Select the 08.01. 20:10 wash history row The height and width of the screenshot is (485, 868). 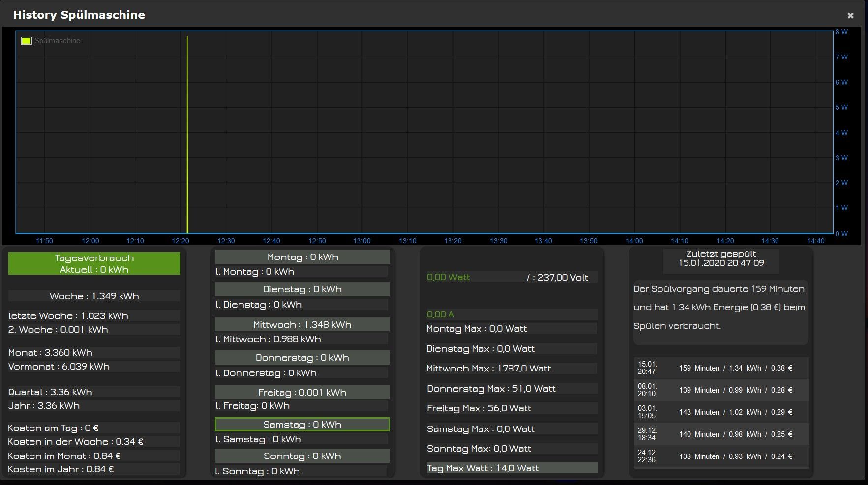(x=721, y=390)
